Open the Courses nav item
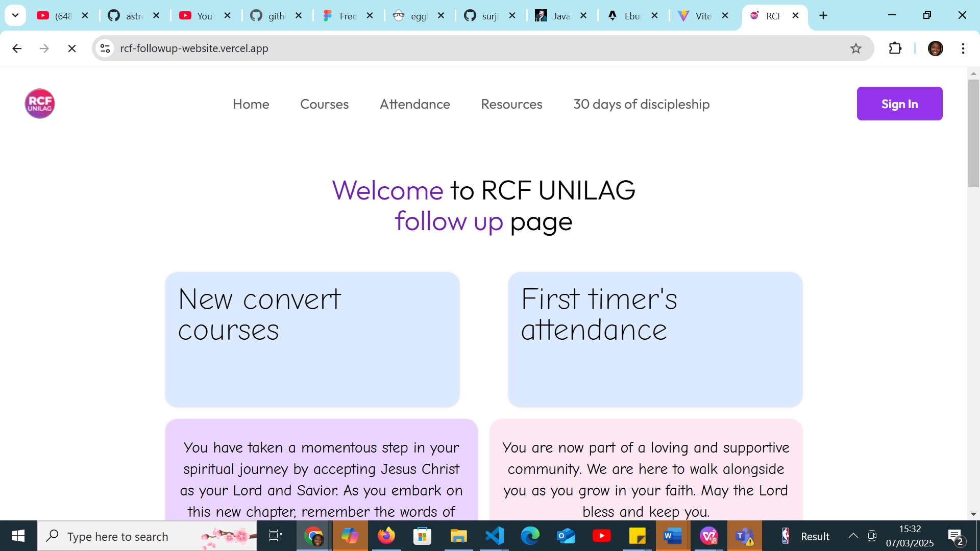980x551 pixels. 324,104
